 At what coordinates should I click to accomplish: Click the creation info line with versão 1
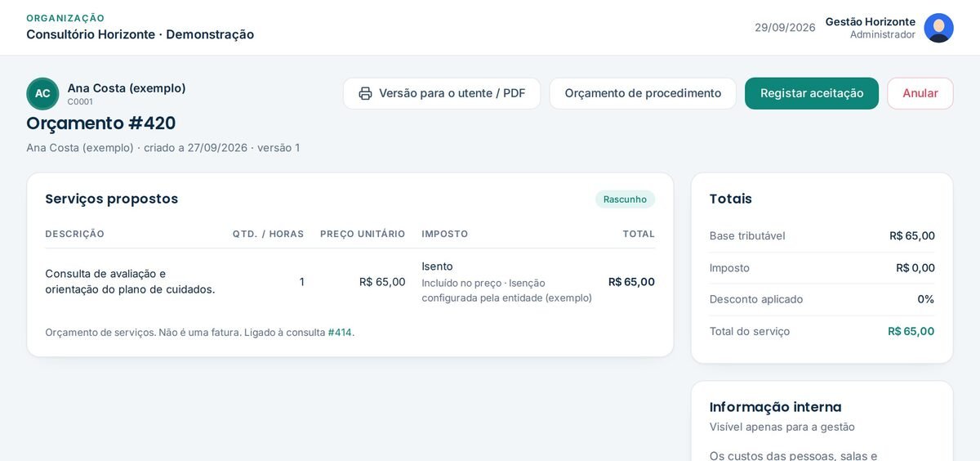(x=163, y=148)
